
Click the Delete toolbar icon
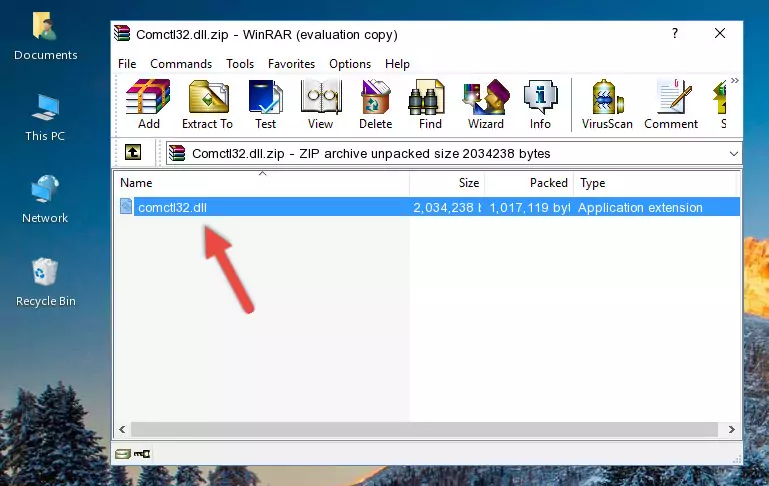point(376,104)
